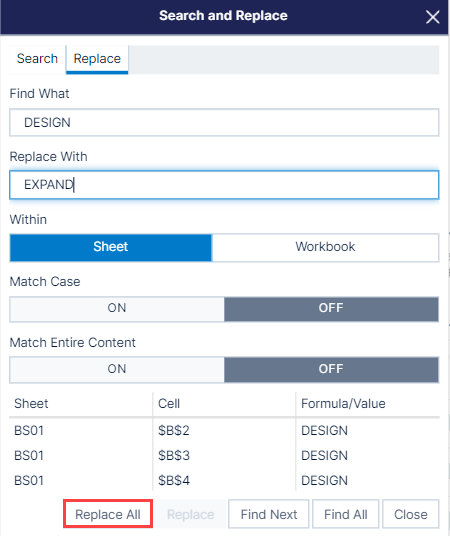Image resolution: width=450 pixels, height=536 pixels.
Task: Select the Replace tab
Action: tap(97, 59)
